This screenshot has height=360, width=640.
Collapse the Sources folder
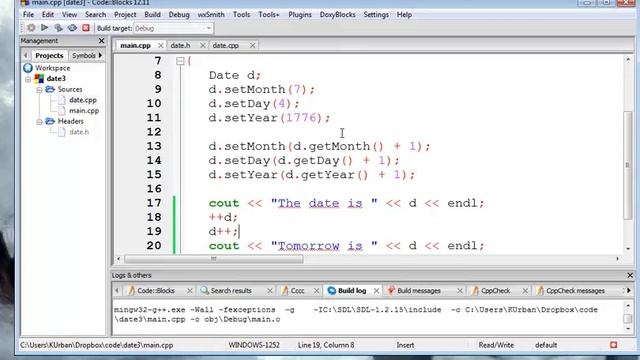(39, 89)
